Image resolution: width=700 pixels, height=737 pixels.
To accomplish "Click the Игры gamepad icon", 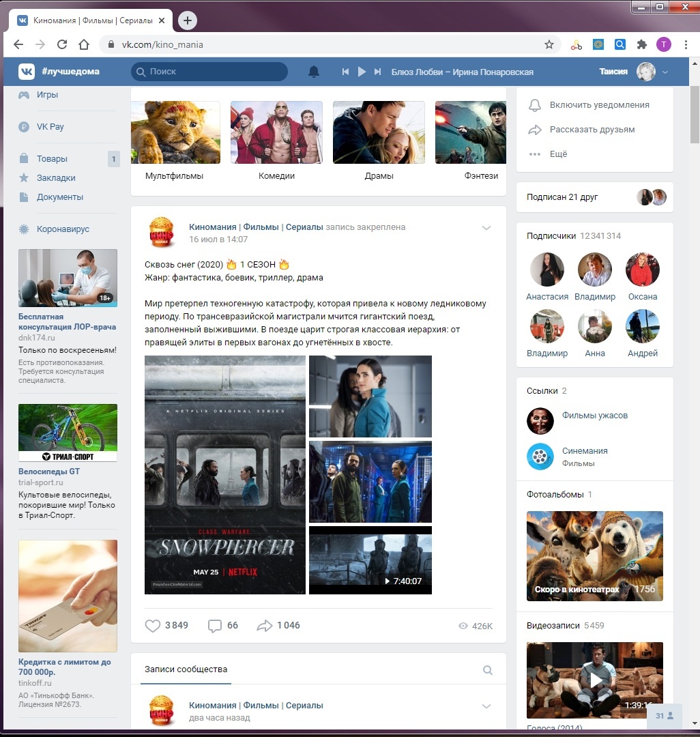I will pyautogui.click(x=24, y=94).
